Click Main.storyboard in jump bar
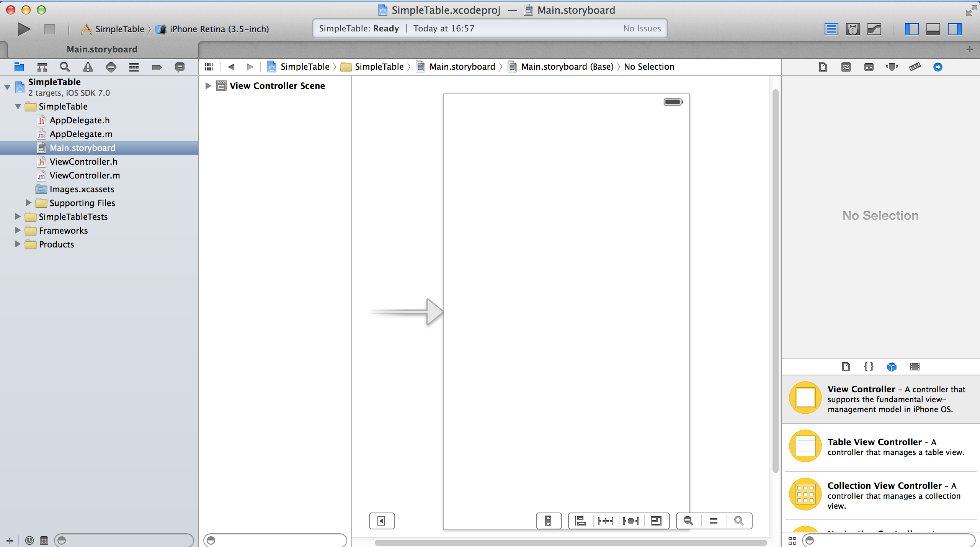The image size is (980, 547). (456, 67)
